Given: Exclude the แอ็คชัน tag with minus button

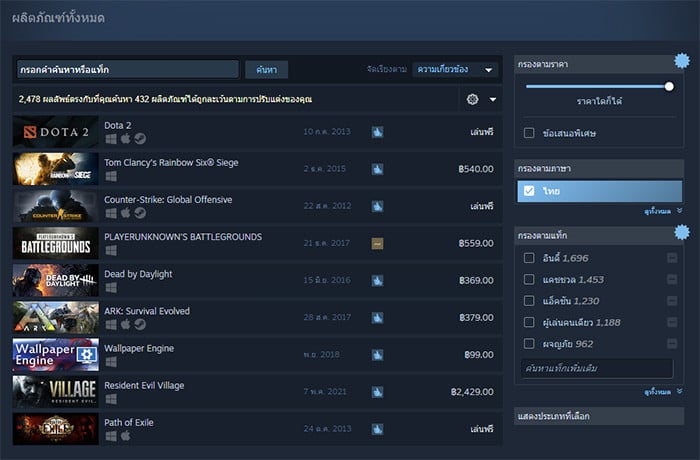Looking at the screenshot, I should tap(672, 301).
